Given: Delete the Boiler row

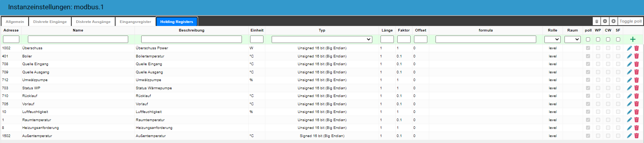Looking at the screenshot, I should coord(637,56).
